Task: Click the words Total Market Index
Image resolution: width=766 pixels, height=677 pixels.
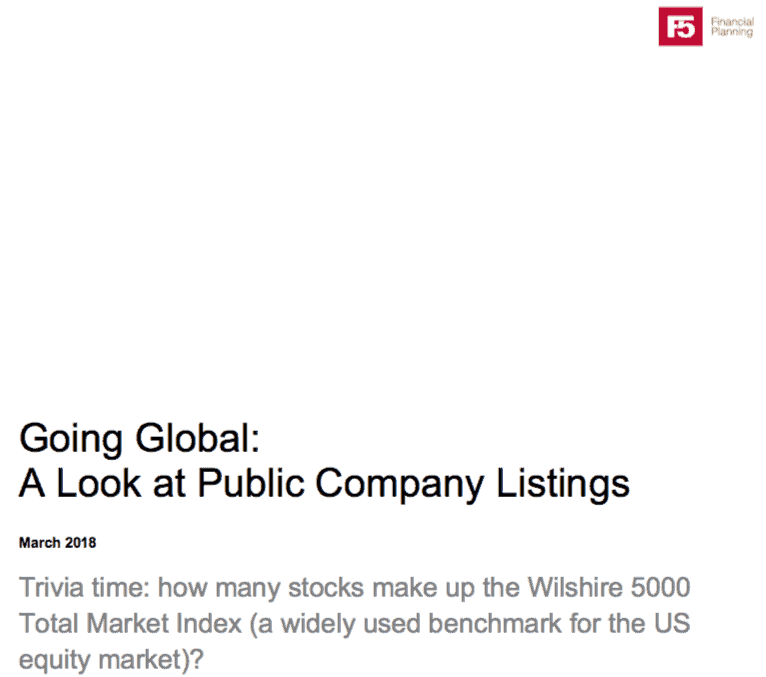Action: tap(130, 624)
